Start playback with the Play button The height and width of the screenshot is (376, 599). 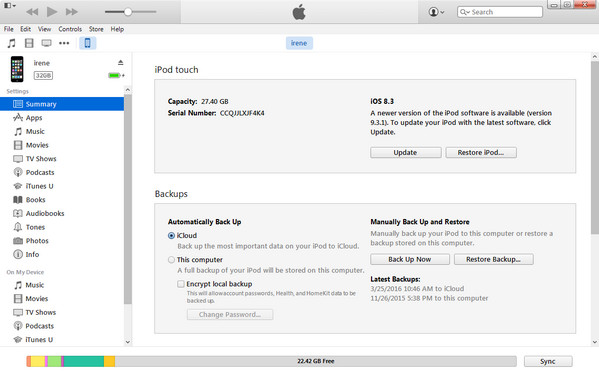52,12
